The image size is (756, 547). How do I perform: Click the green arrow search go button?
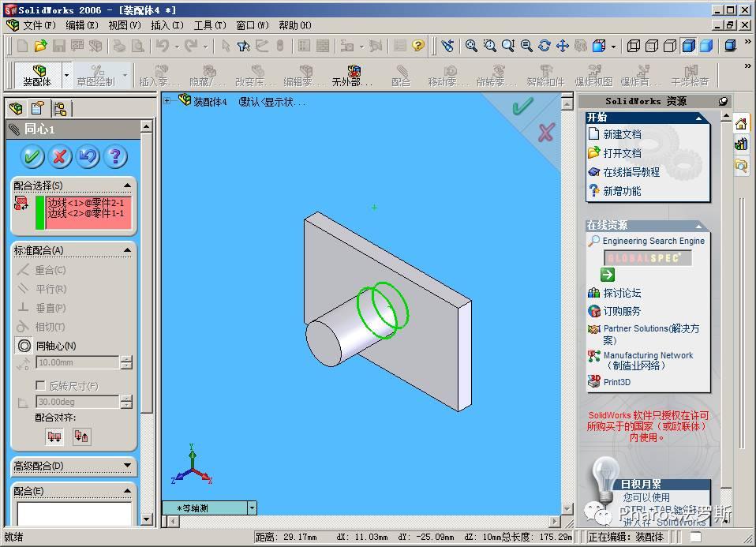pyautogui.click(x=608, y=275)
